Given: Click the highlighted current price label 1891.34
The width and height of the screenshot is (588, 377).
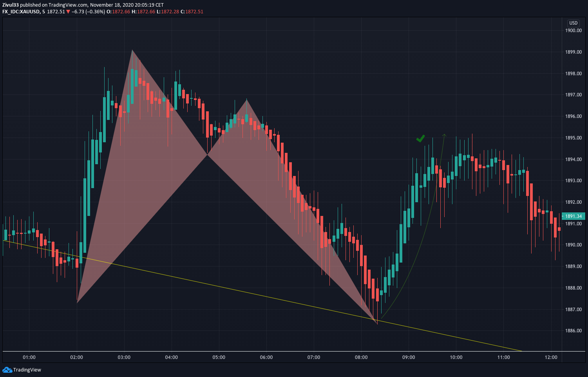Looking at the screenshot, I should pyautogui.click(x=573, y=216).
